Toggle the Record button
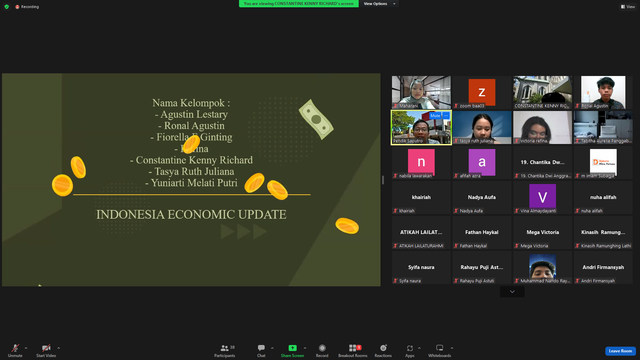The image size is (640, 360). pos(322,350)
